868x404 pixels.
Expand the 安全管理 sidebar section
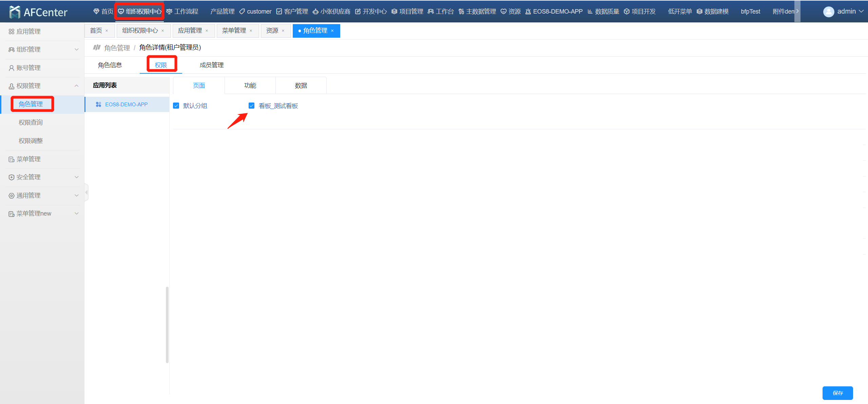tap(76, 177)
